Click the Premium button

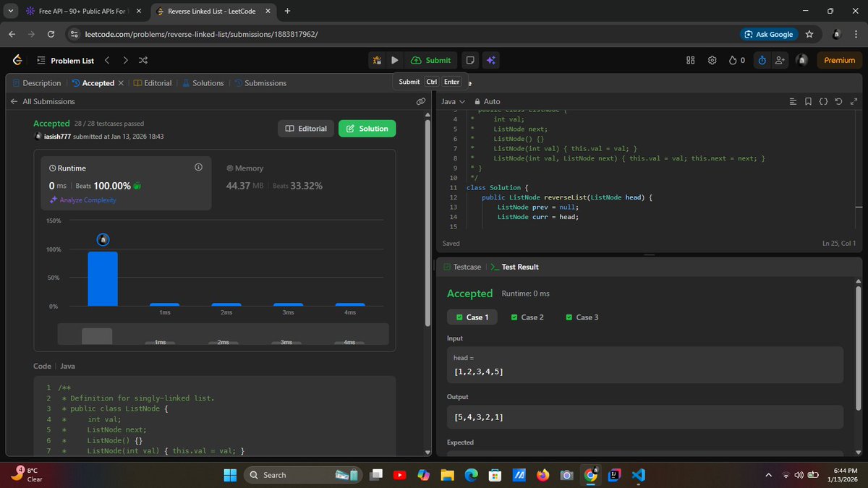coord(839,60)
